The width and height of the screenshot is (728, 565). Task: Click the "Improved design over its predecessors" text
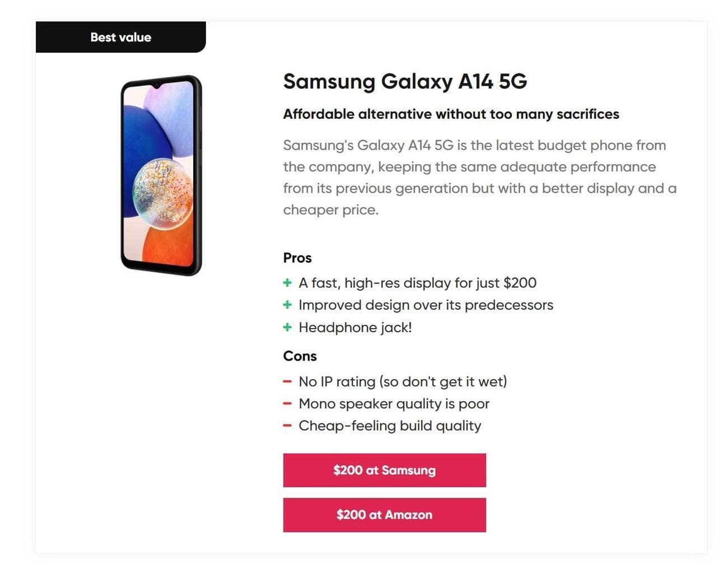(426, 305)
